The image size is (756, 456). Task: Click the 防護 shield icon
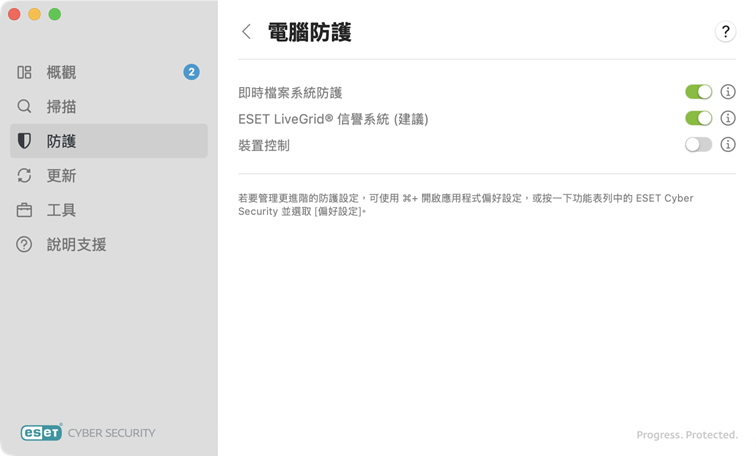[24, 141]
